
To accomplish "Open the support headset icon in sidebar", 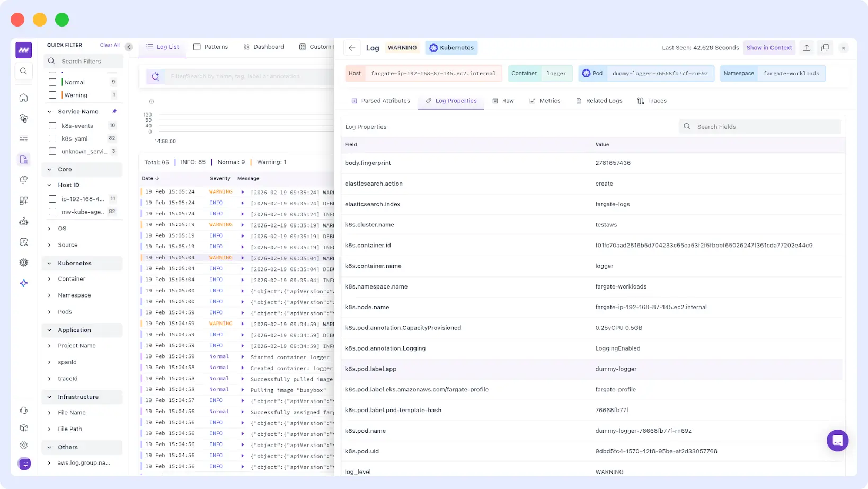I will (x=23, y=411).
